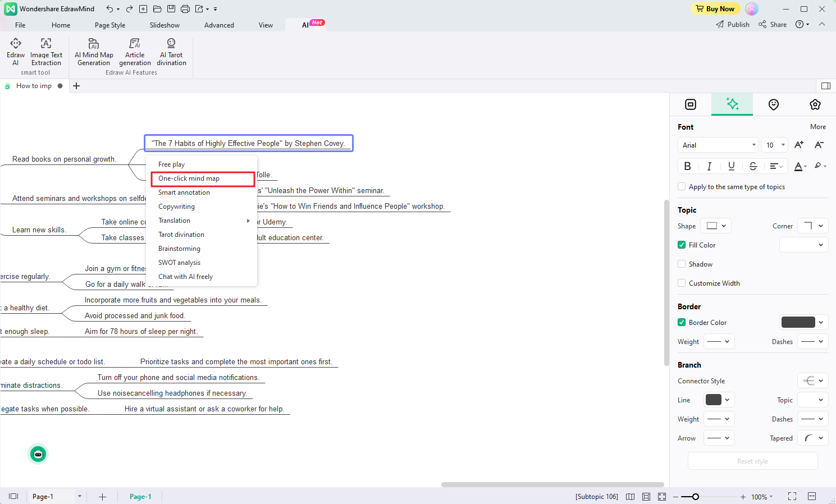Viewport: 836px width, 504px height.
Task: Toggle the right side panel icon
Action: tap(825, 86)
